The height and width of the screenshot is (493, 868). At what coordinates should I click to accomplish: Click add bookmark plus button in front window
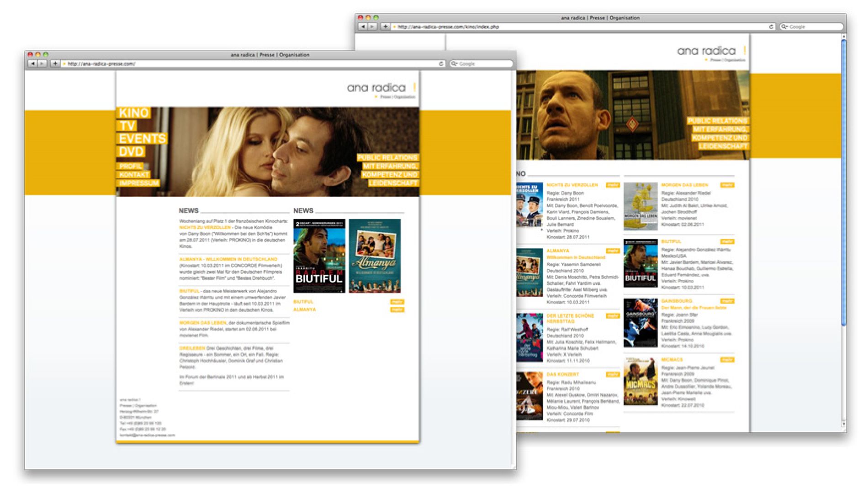click(x=55, y=63)
